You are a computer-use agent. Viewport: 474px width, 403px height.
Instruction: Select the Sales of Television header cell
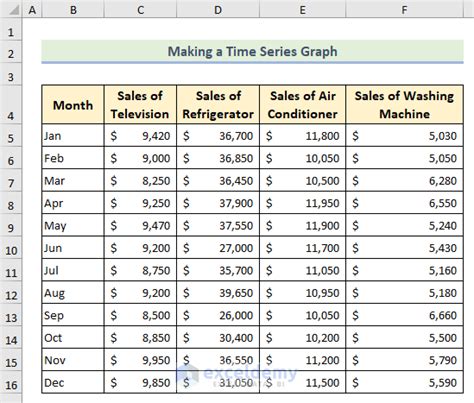[x=140, y=105]
